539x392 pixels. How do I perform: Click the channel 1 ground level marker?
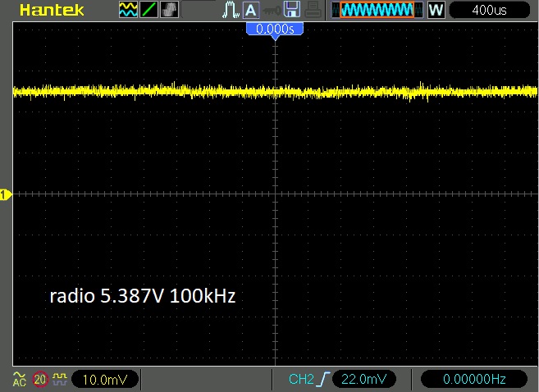(5, 195)
